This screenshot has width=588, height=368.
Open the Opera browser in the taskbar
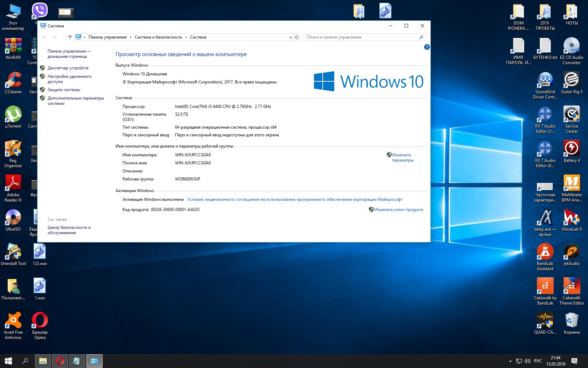pos(60,361)
